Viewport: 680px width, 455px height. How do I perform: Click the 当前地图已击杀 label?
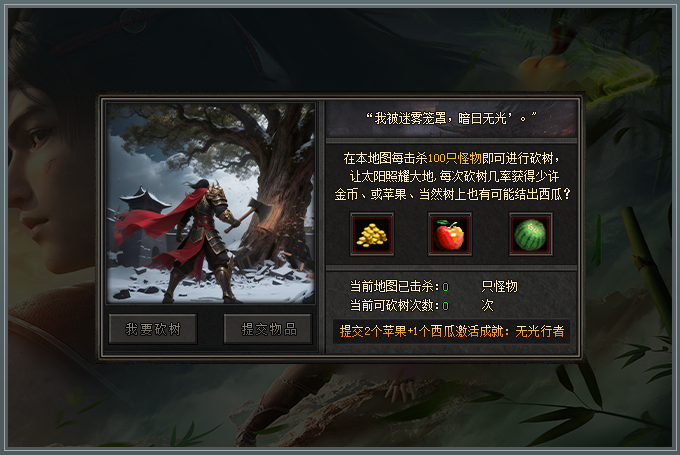click(x=394, y=286)
